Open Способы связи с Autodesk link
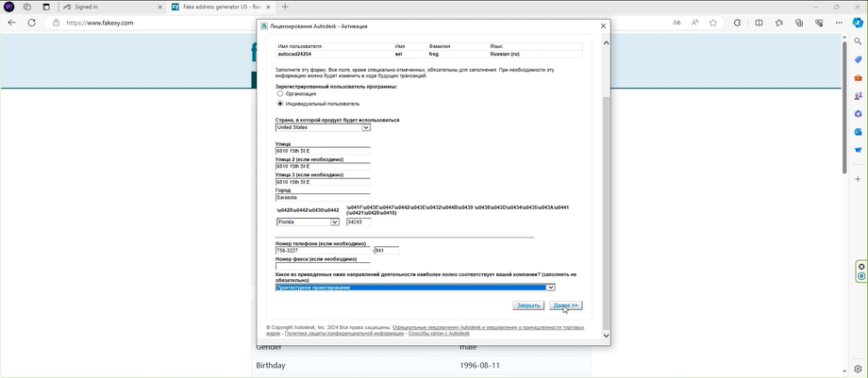The height and width of the screenshot is (378, 868). (x=439, y=333)
